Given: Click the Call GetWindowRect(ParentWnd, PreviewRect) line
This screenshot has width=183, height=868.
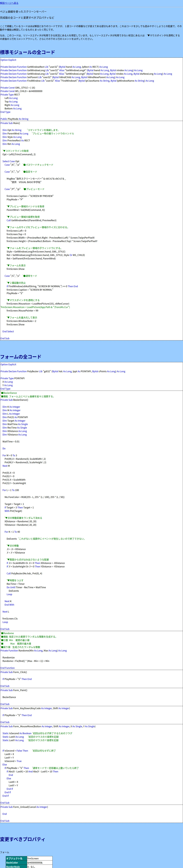Looking at the screenshot, I should click(32, 220).
